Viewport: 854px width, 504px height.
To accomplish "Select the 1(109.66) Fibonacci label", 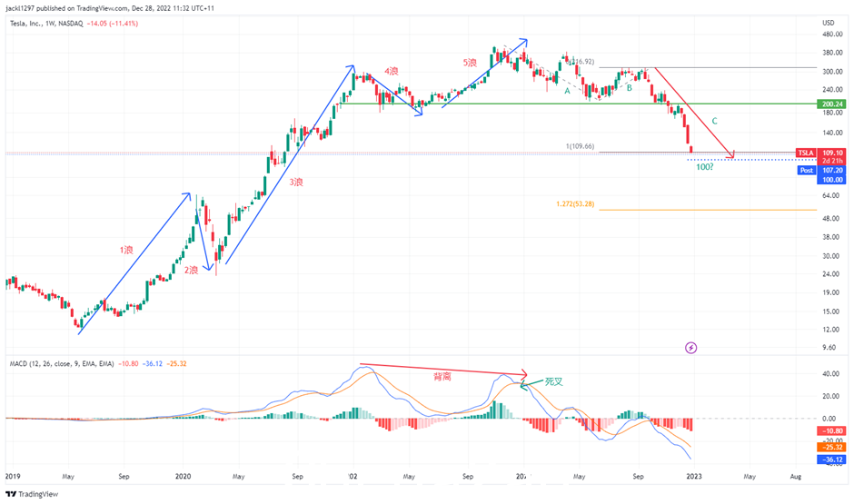I will coord(580,146).
